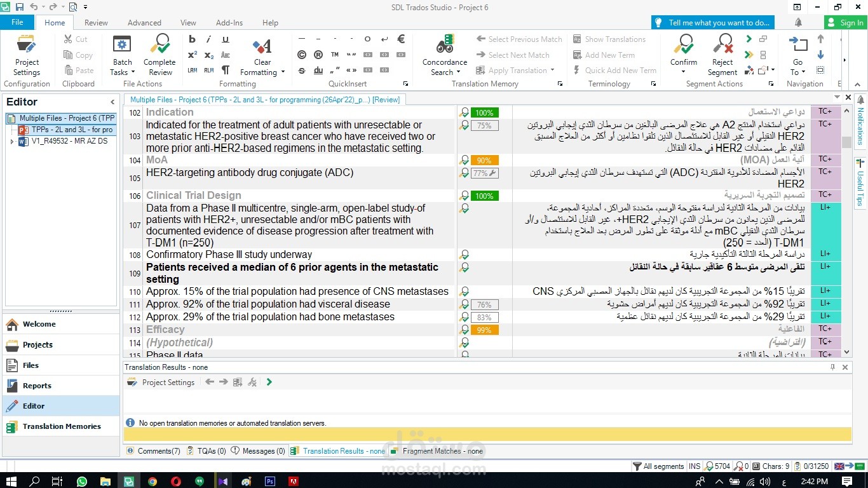Show formatting pilcrow symbols
868x488 pixels.
point(226,70)
